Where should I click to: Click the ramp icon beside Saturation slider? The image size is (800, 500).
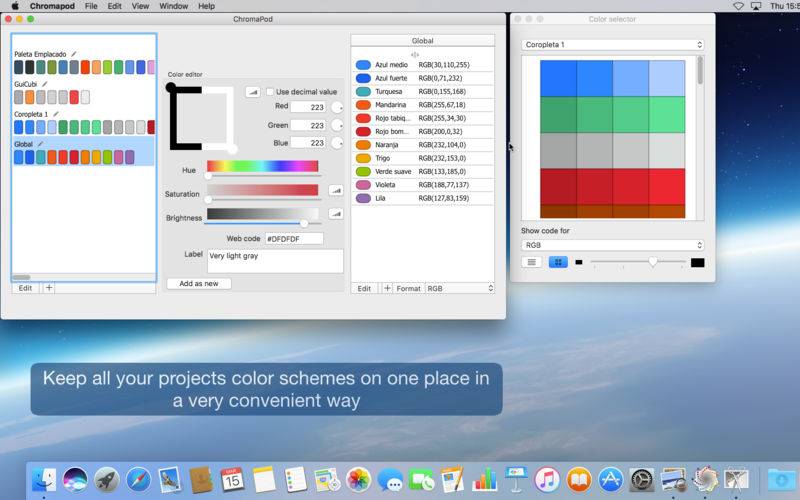[x=336, y=190]
